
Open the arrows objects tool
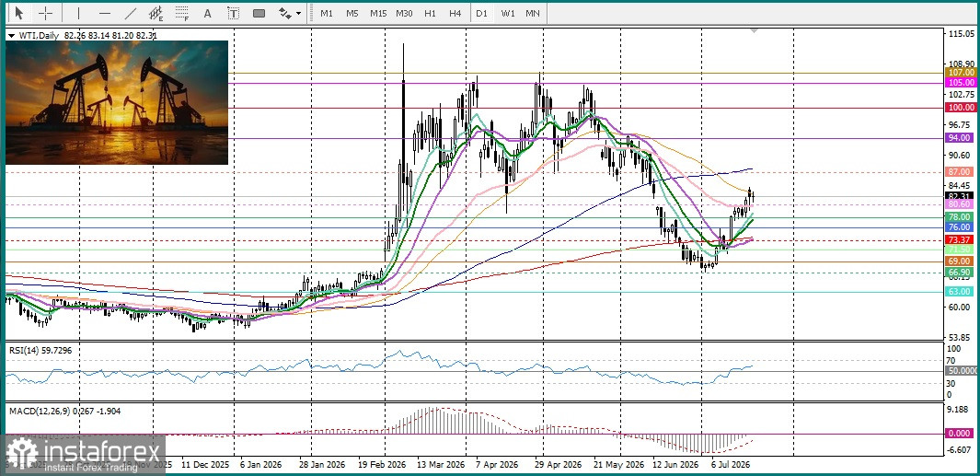pyautogui.click(x=285, y=13)
